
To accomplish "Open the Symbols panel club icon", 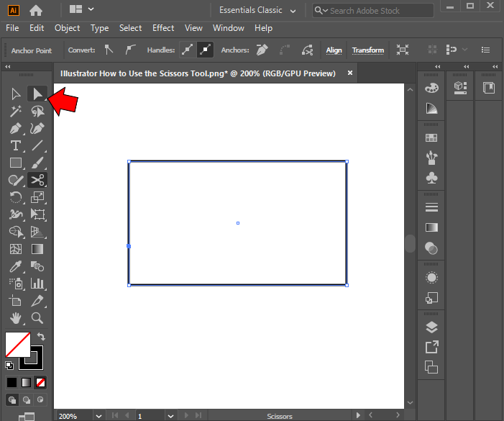I will 431,177.
